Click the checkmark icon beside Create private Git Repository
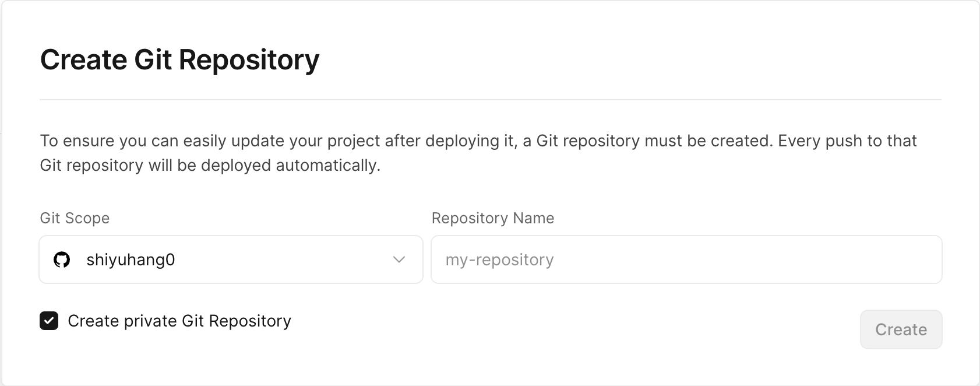This screenshot has height=386, width=980. [49, 321]
